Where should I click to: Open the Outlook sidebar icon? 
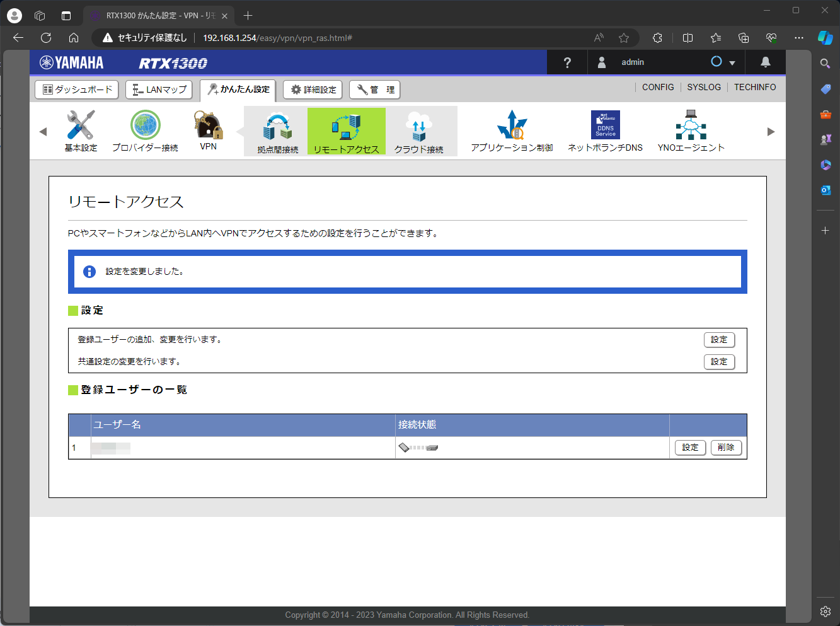pos(826,190)
